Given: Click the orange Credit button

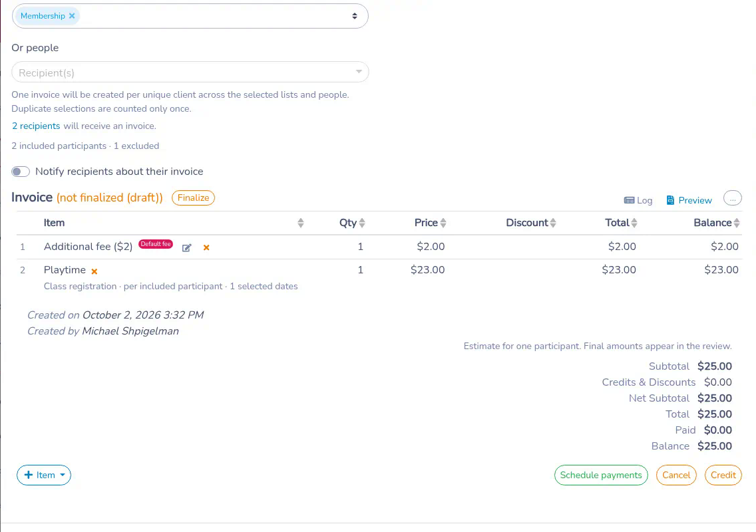Looking at the screenshot, I should pyautogui.click(x=723, y=475).
